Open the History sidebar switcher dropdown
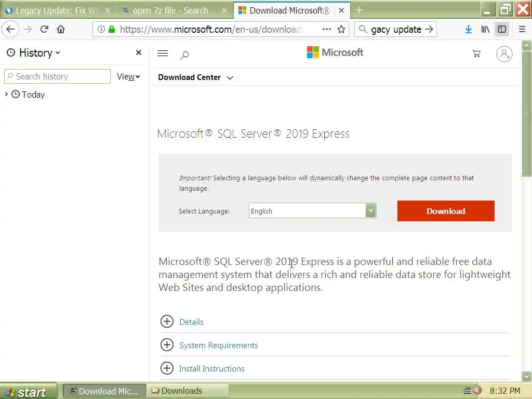 click(x=33, y=52)
